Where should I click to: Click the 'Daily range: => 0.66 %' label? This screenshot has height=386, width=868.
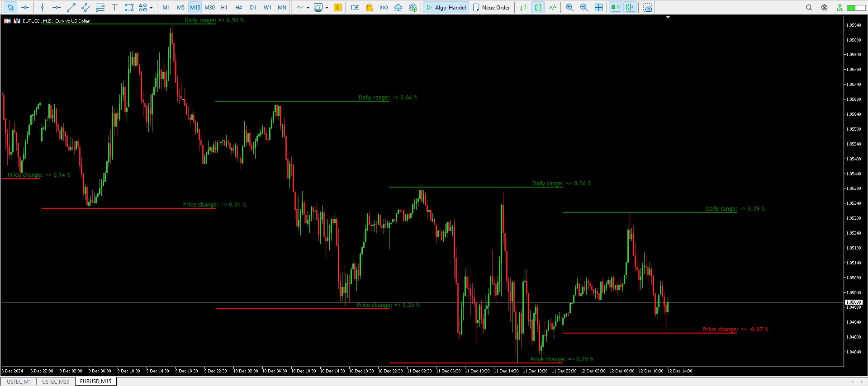pos(388,98)
